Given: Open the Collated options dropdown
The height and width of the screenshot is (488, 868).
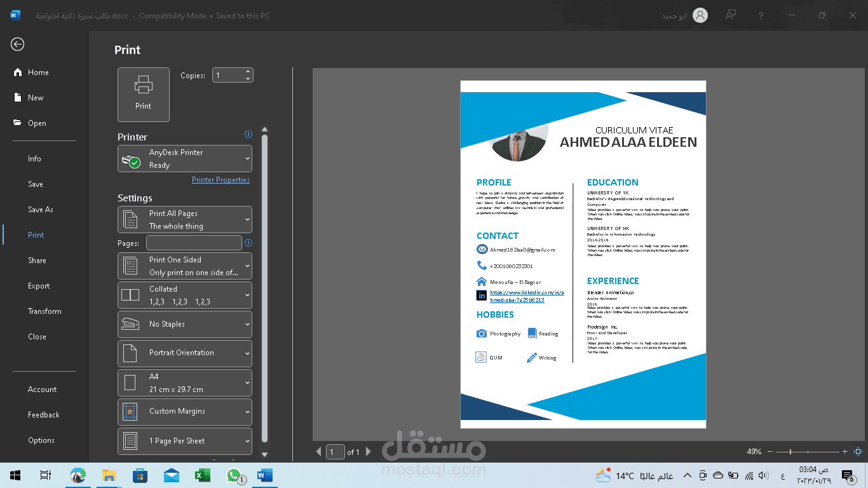Looking at the screenshot, I should pos(185,295).
